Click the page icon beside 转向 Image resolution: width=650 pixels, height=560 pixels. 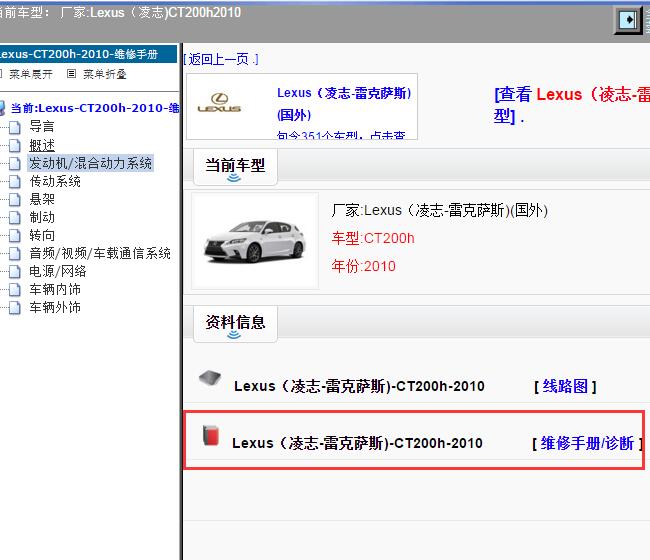(15, 235)
